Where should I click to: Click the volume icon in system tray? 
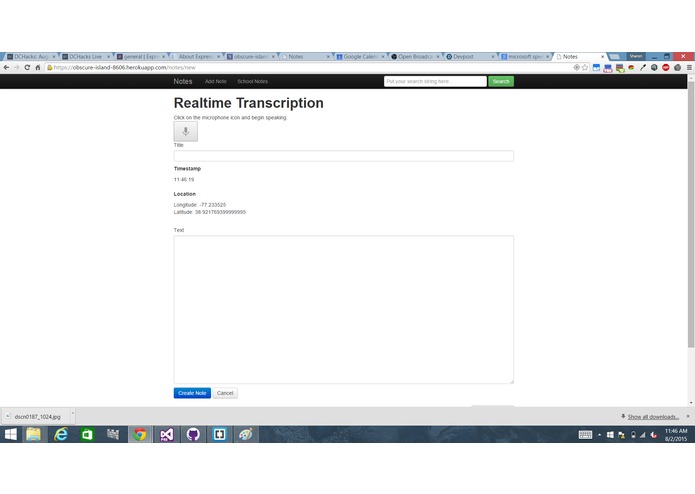(x=653, y=435)
